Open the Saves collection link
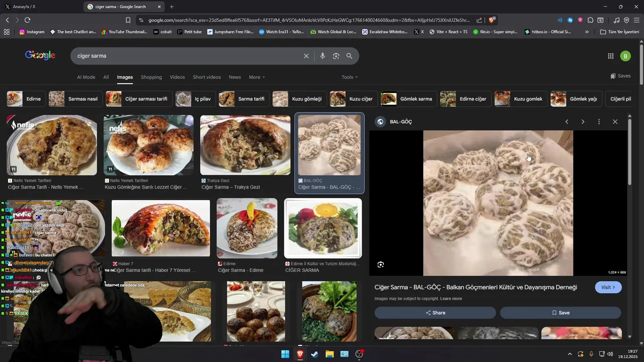Viewport: 644px width, 362px height. (620, 76)
